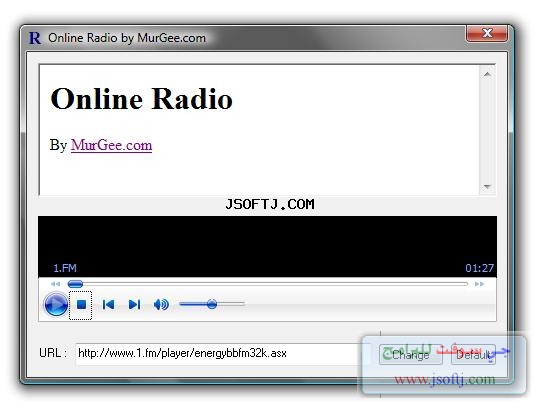Viewport: 541px width, 408px height.
Task: Open the MurGee.com hyperlink
Action: [x=111, y=145]
